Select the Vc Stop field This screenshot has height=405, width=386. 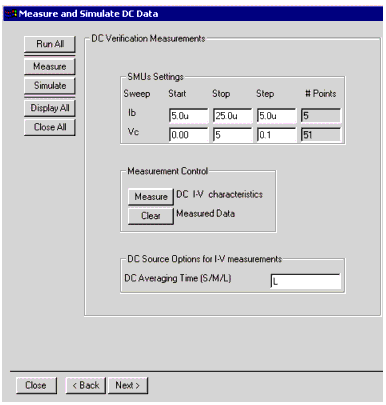tap(233, 135)
